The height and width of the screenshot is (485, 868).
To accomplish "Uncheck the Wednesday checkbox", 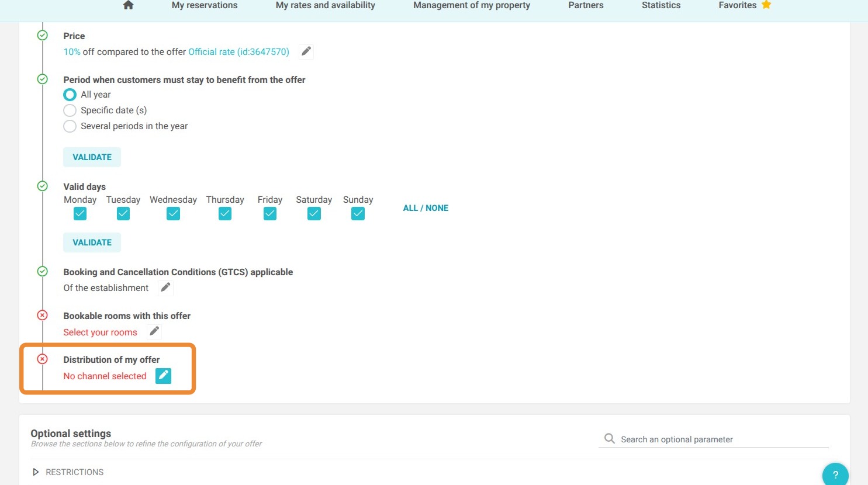I will [x=173, y=214].
